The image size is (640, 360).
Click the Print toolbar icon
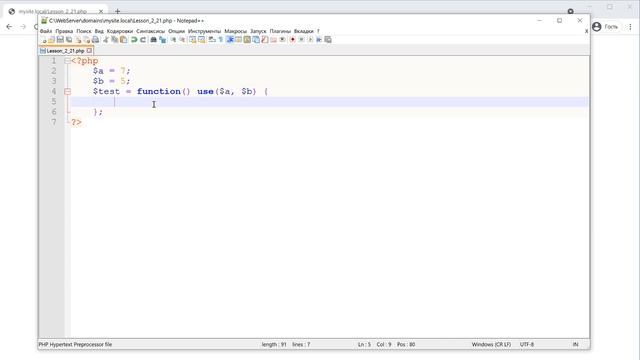point(96,40)
